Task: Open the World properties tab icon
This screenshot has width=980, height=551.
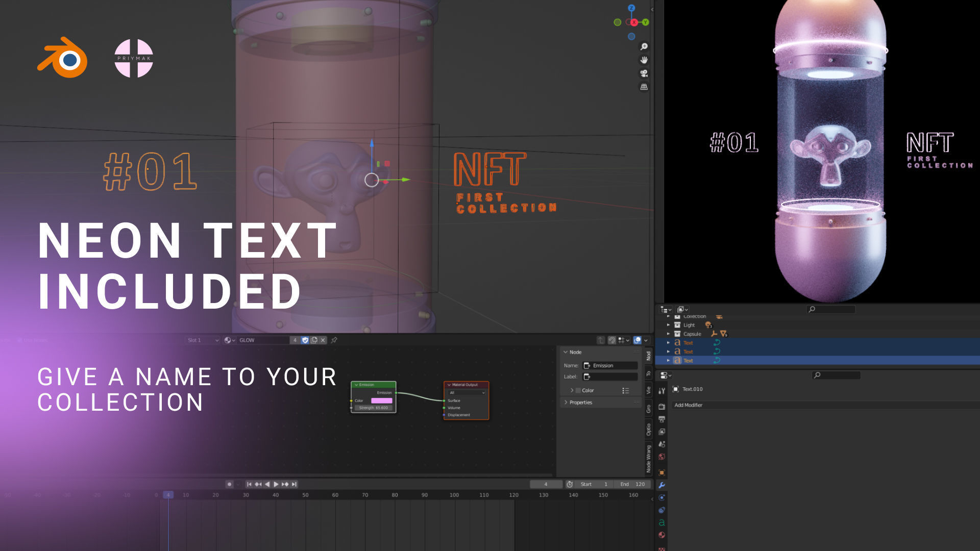Action: pyautogui.click(x=662, y=457)
